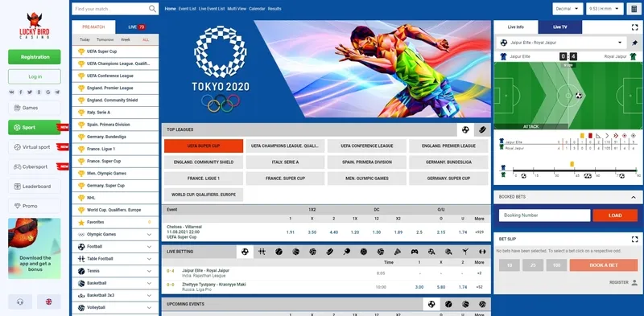
Task: Select badminton shuttlecock icon in Live Betting
Action: [398, 252]
